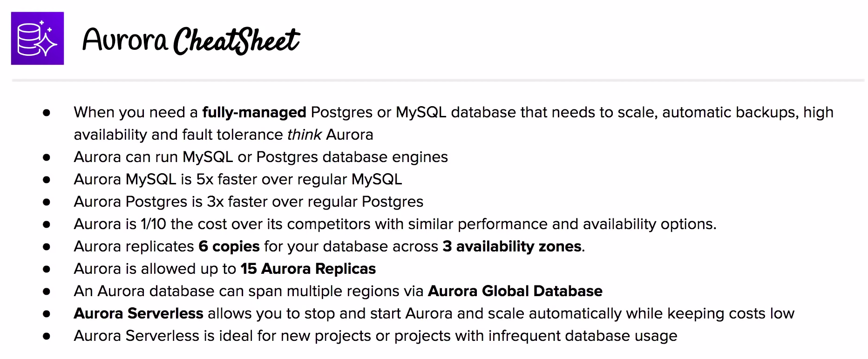
Task: Click the bold '3 availability zones' text
Action: [512, 247]
